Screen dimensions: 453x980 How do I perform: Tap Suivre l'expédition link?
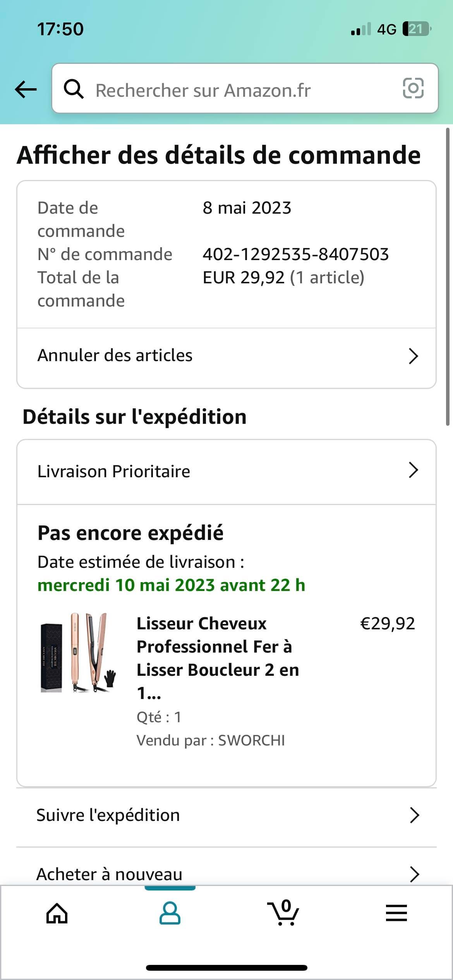108,815
